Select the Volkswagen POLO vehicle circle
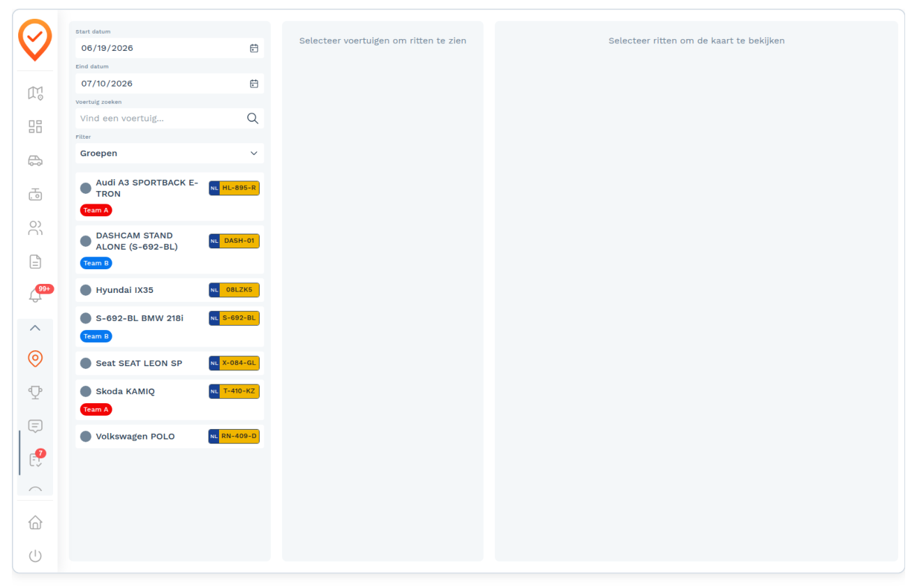The image size is (917, 588). (86, 437)
